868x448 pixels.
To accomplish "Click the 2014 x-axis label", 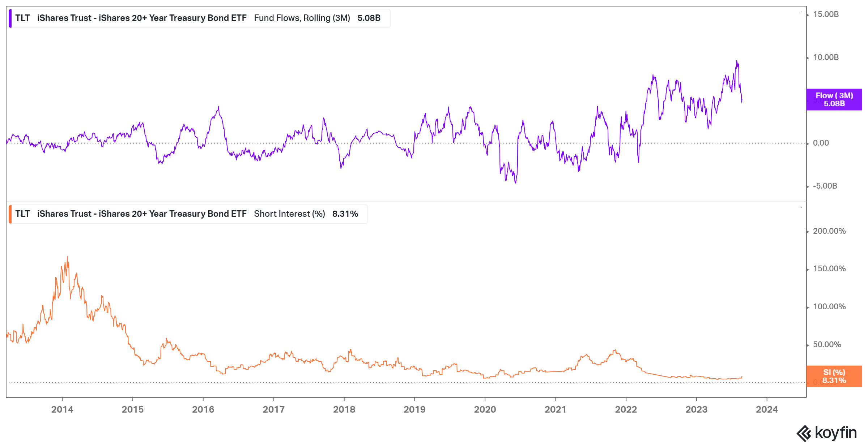I will point(62,410).
